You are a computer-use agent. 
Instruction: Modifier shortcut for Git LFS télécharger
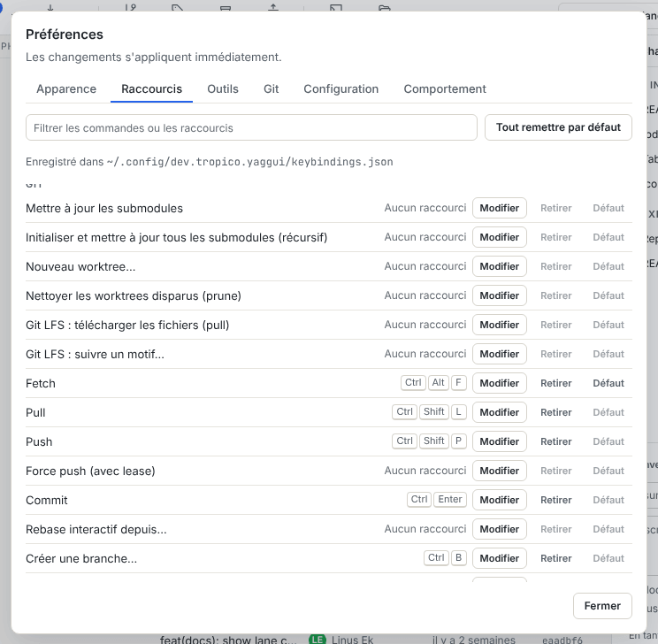coord(500,325)
